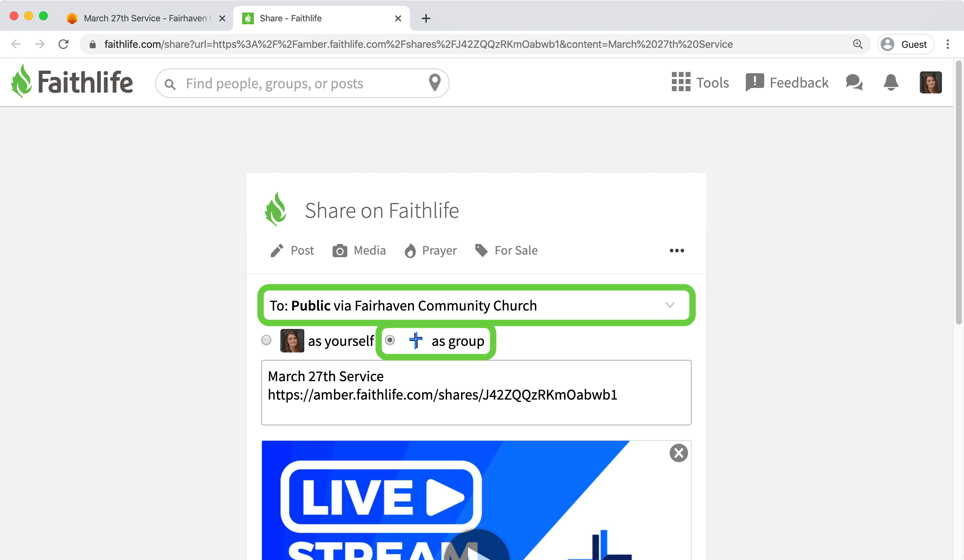
Task: Select the 'as yourself' radio button
Action: click(266, 340)
